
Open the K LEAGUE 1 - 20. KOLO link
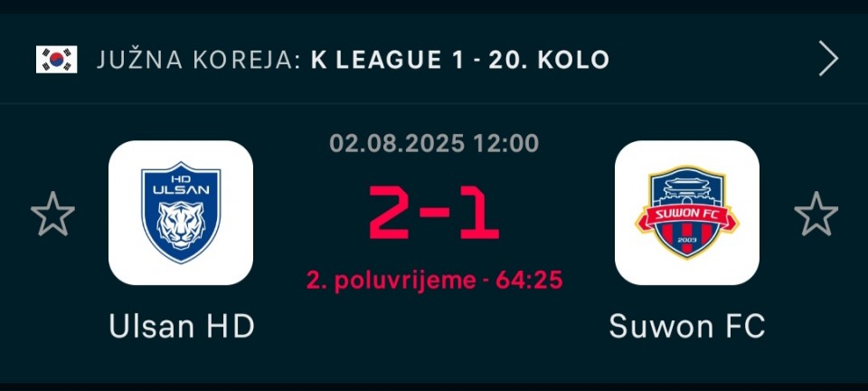click(459, 59)
